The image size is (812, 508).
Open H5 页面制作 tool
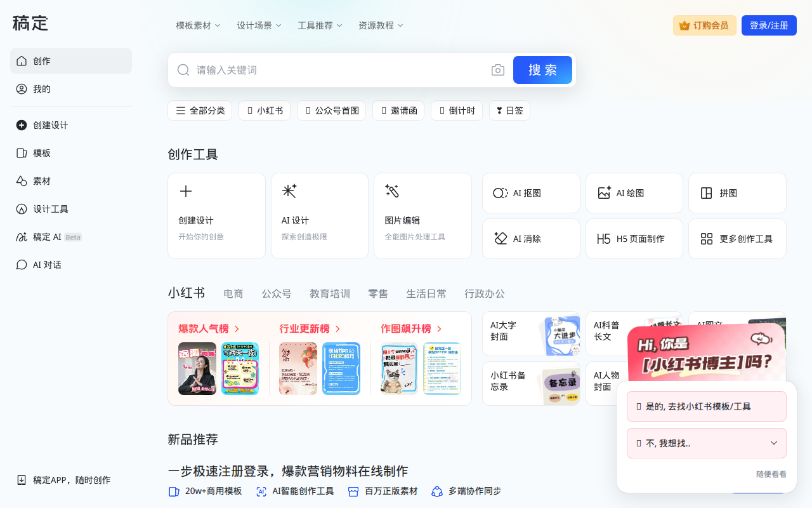[634, 239]
